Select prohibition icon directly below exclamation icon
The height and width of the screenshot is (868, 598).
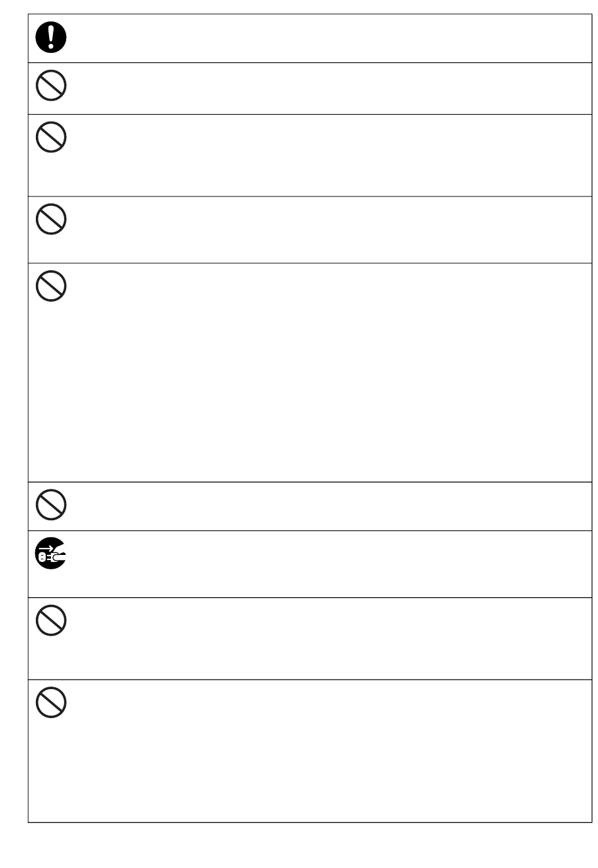coord(51,86)
